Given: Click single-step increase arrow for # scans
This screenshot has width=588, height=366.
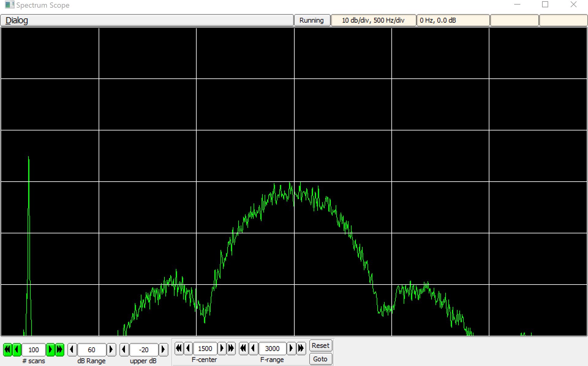Looking at the screenshot, I should point(50,349).
